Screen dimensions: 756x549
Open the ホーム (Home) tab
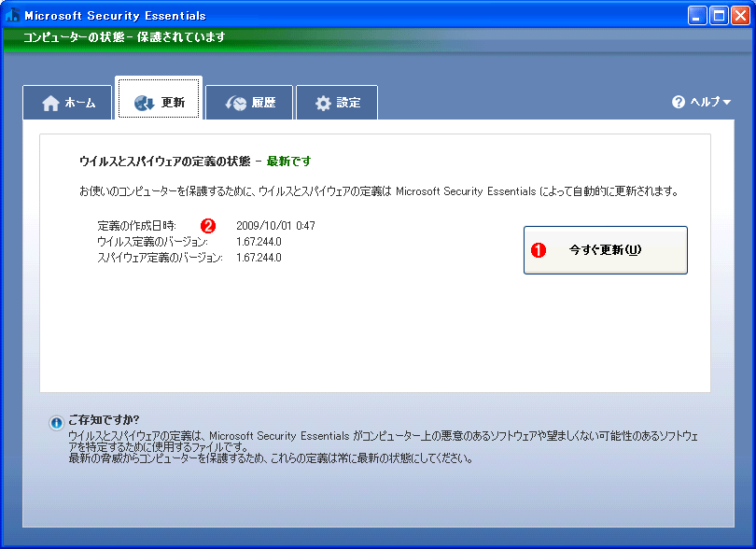click(x=67, y=103)
